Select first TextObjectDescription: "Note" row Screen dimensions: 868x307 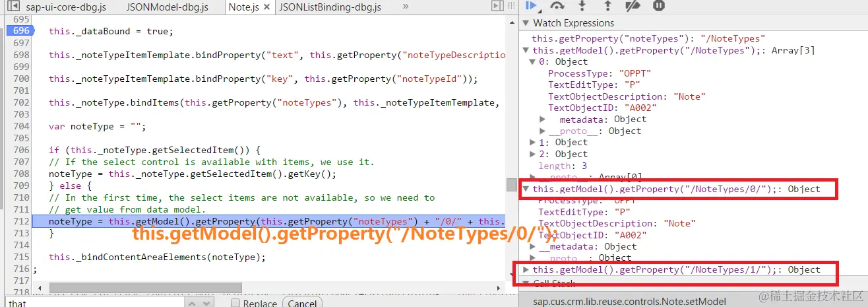[627, 96]
